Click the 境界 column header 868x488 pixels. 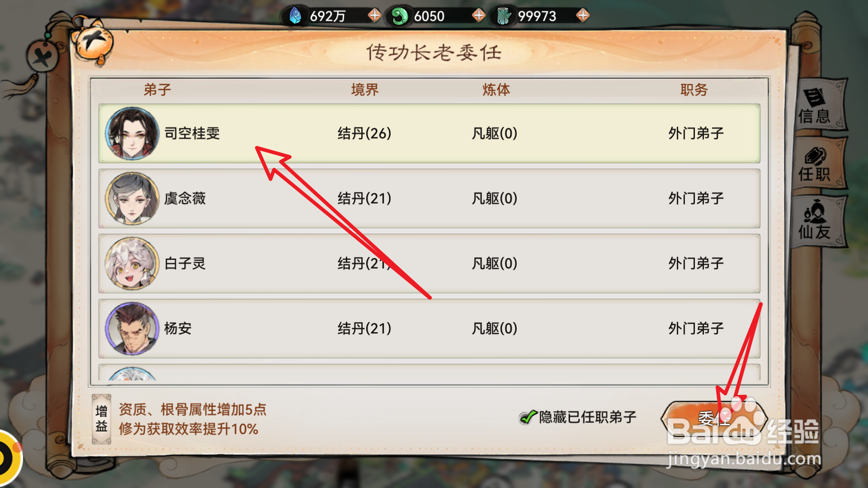tap(364, 89)
